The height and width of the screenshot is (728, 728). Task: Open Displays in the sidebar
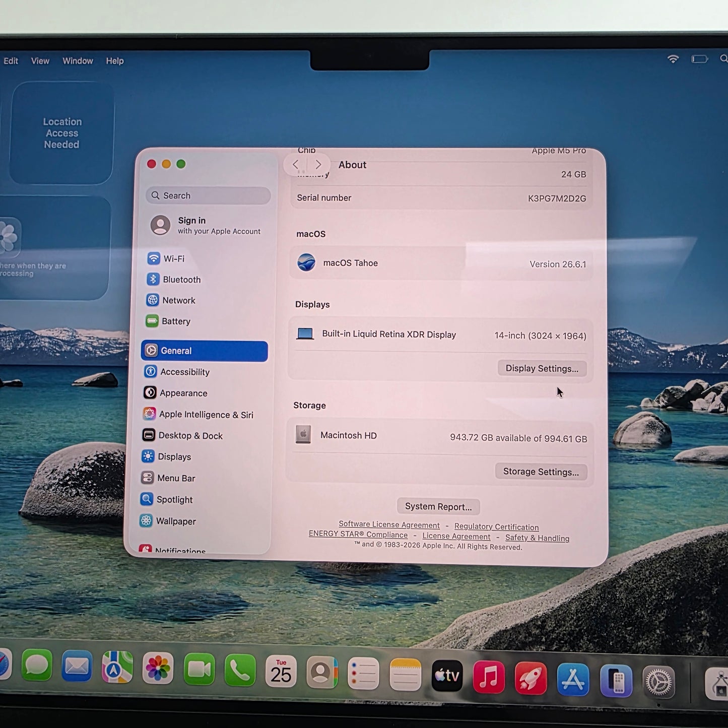tap(203, 456)
